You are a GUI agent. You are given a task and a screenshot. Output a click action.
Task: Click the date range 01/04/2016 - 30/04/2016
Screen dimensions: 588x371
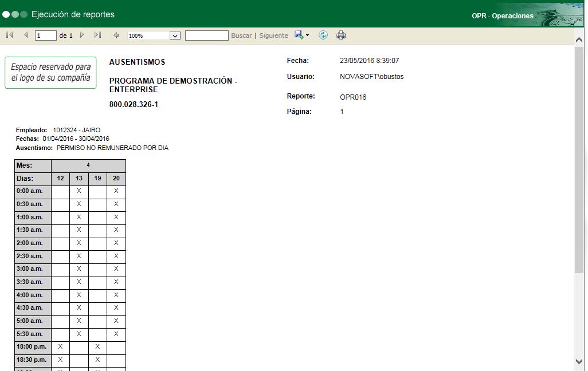point(76,139)
